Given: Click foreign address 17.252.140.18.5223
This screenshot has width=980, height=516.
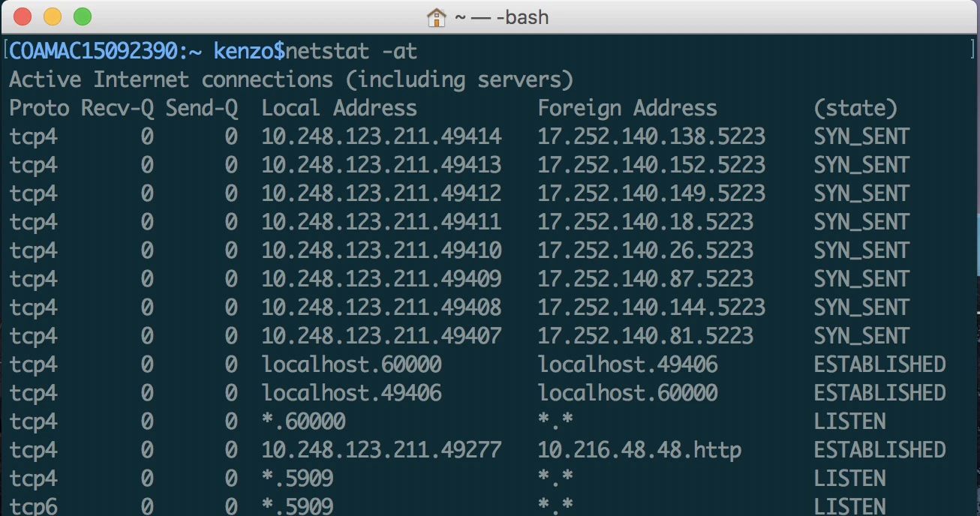Looking at the screenshot, I should (645, 222).
